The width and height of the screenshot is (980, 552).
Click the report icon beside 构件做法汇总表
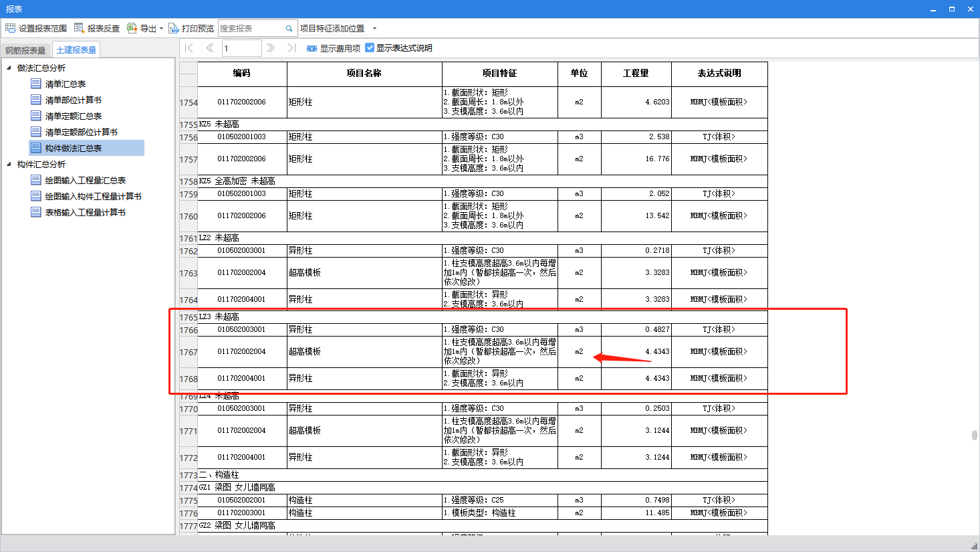point(36,148)
